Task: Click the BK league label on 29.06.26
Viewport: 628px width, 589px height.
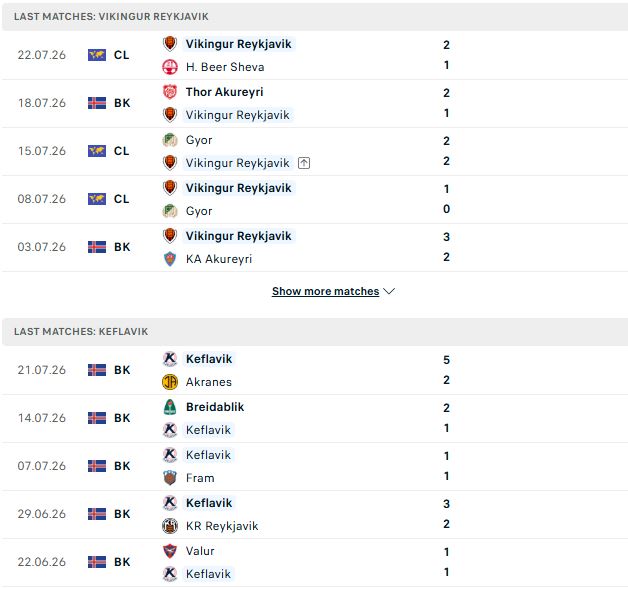Action: click(122, 514)
